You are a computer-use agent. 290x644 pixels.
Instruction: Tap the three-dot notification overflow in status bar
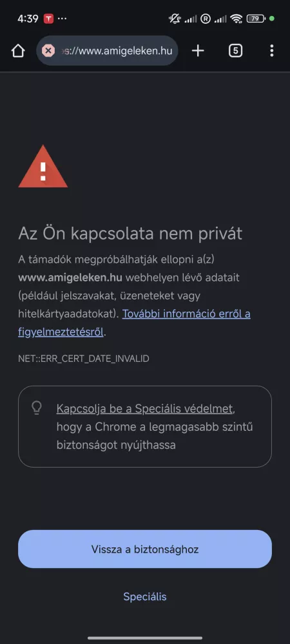pos(62,19)
